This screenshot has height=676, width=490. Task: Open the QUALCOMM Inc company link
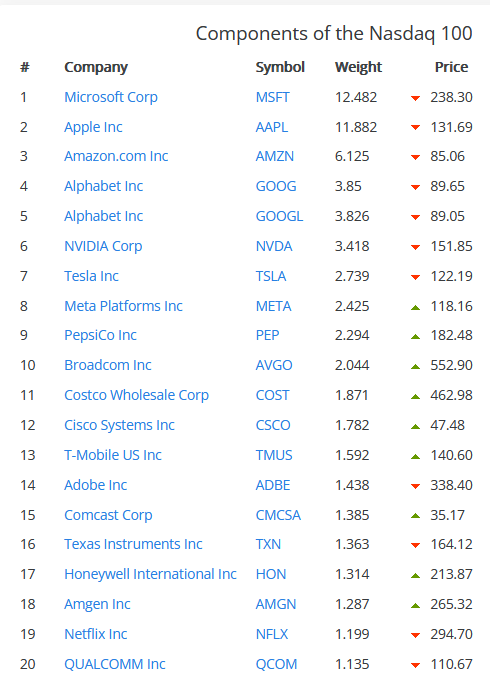pos(115,664)
